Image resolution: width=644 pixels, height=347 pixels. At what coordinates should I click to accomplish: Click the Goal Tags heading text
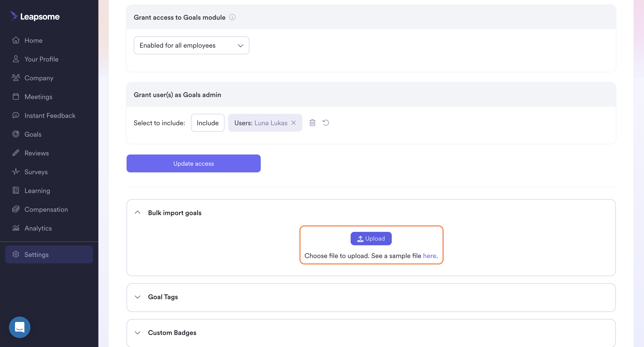coord(163,297)
